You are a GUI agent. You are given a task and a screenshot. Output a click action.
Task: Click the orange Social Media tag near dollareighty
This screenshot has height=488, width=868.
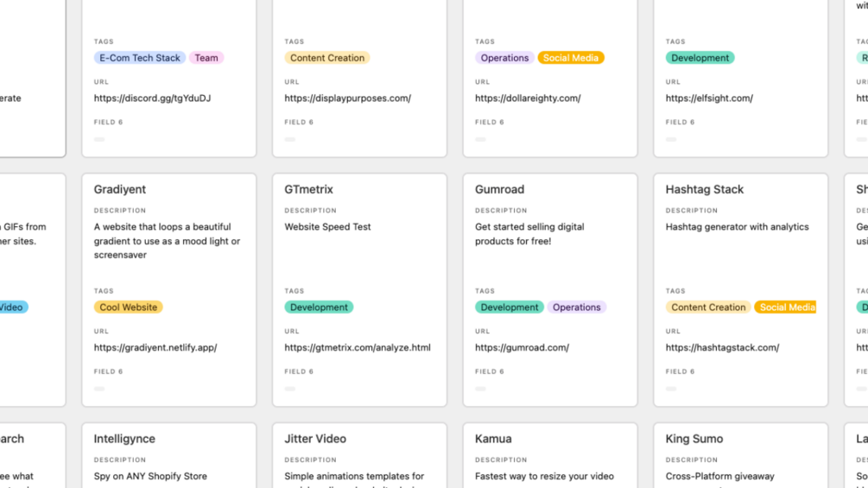[570, 58]
